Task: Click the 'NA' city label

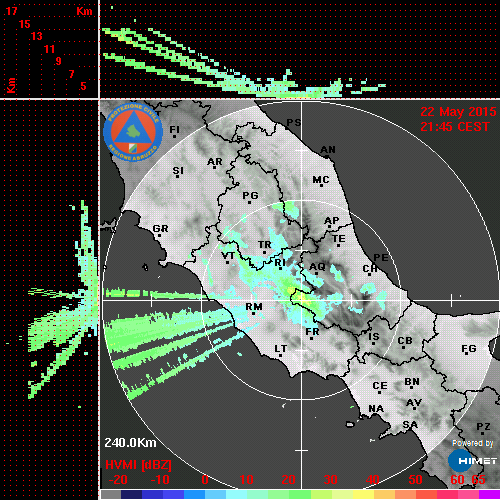Action: coord(376,409)
